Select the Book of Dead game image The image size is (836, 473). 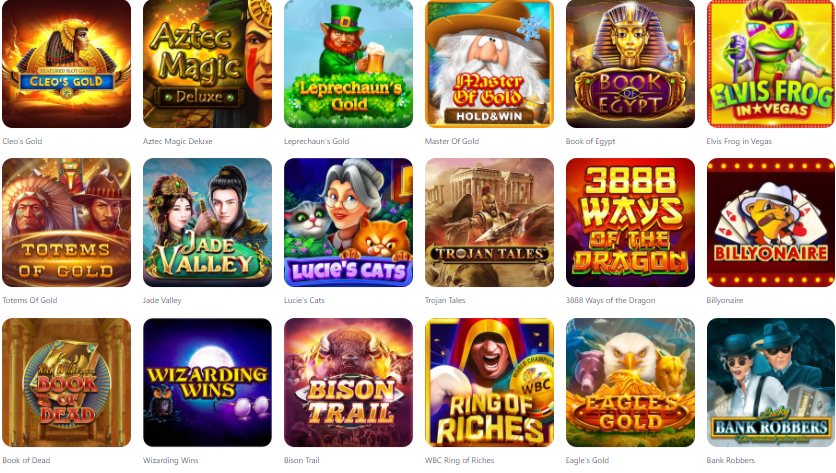point(67,382)
